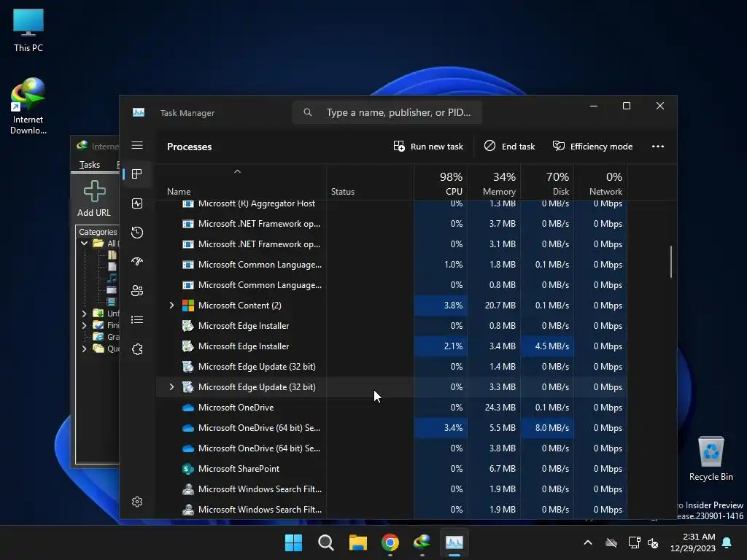The image size is (747, 560).
Task: Open the notification bell
Action: click(x=727, y=542)
